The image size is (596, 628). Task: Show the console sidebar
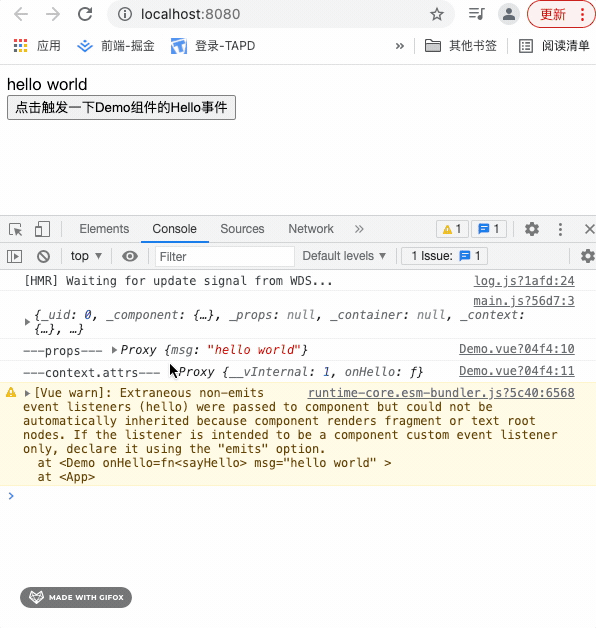[x=14, y=256]
